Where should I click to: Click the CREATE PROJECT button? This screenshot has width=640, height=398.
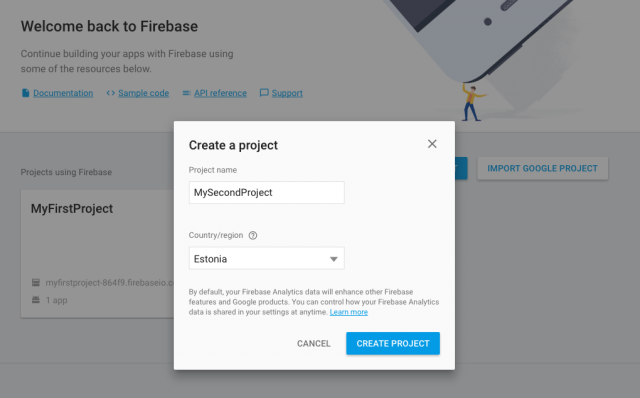point(393,343)
